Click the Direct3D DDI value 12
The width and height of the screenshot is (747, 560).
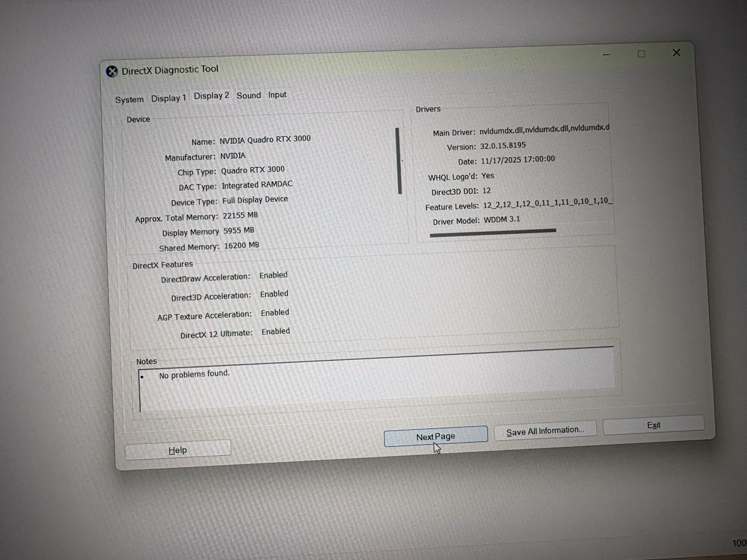(x=486, y=191)
